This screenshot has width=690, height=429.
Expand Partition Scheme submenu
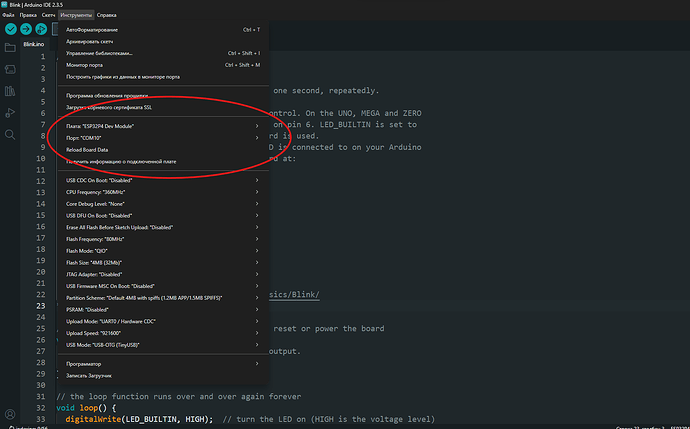coord(163,298)
